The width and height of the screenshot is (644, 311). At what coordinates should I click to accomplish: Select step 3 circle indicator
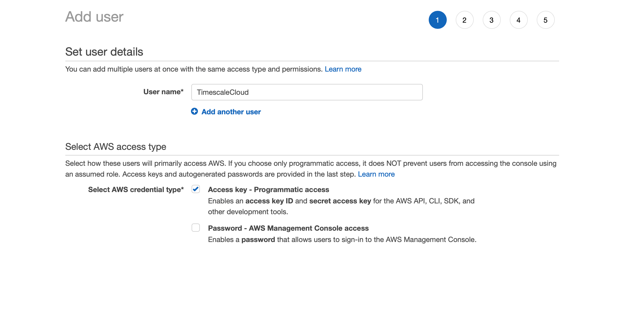[x=491, y=20]
